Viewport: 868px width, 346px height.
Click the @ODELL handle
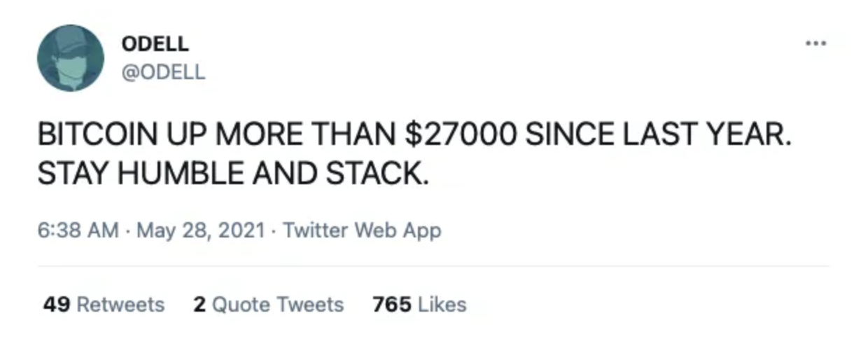click(164, 72)
